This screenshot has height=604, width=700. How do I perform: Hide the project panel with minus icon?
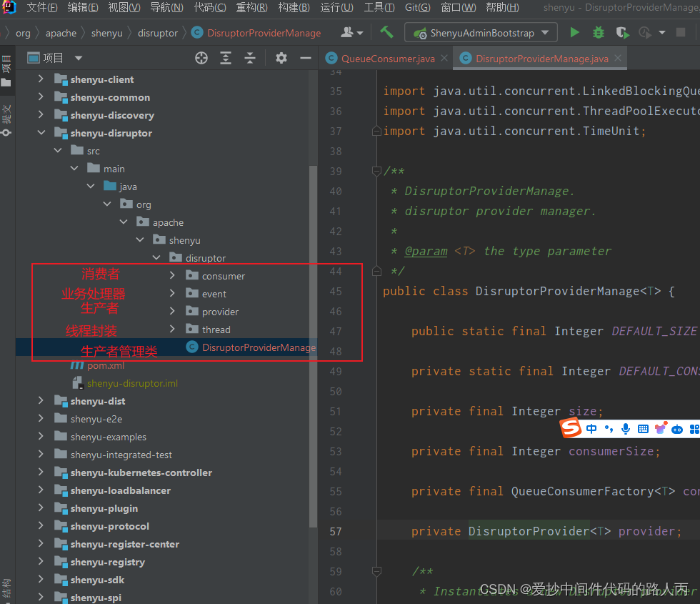point(306,58)
